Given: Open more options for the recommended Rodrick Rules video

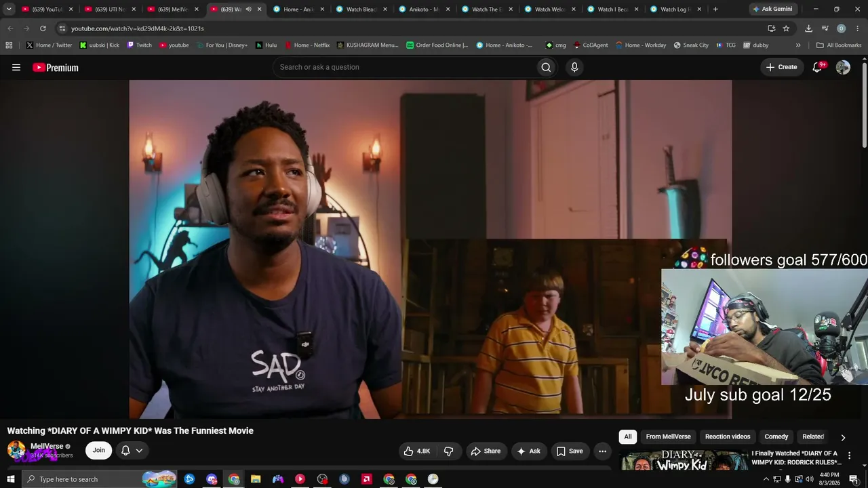Looking at the screenshot, I should (x=849, y=455).
